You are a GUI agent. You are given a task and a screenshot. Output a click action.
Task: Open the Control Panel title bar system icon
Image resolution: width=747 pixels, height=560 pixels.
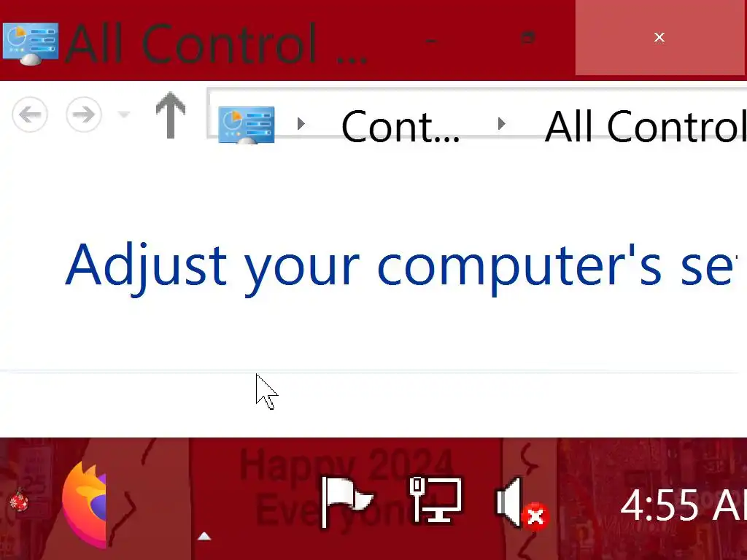[x=31, y=43]
